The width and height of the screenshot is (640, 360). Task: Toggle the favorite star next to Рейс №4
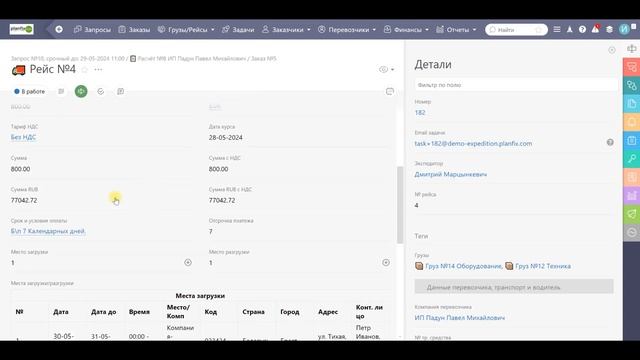(84, 70)
